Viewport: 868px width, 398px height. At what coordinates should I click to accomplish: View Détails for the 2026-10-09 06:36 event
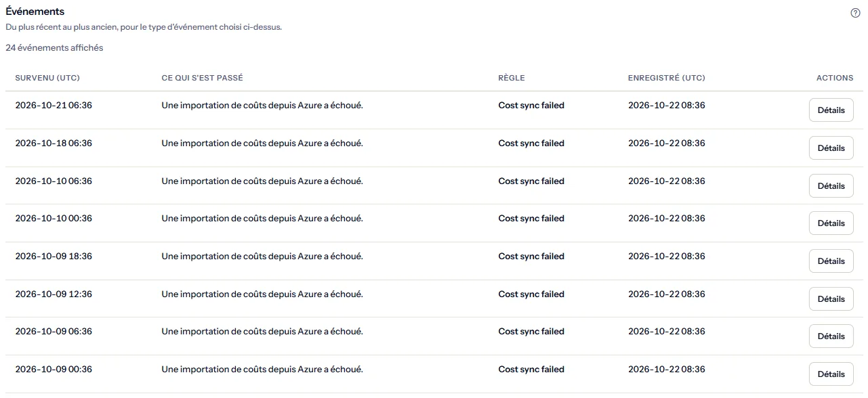click(x=831, y=336)
